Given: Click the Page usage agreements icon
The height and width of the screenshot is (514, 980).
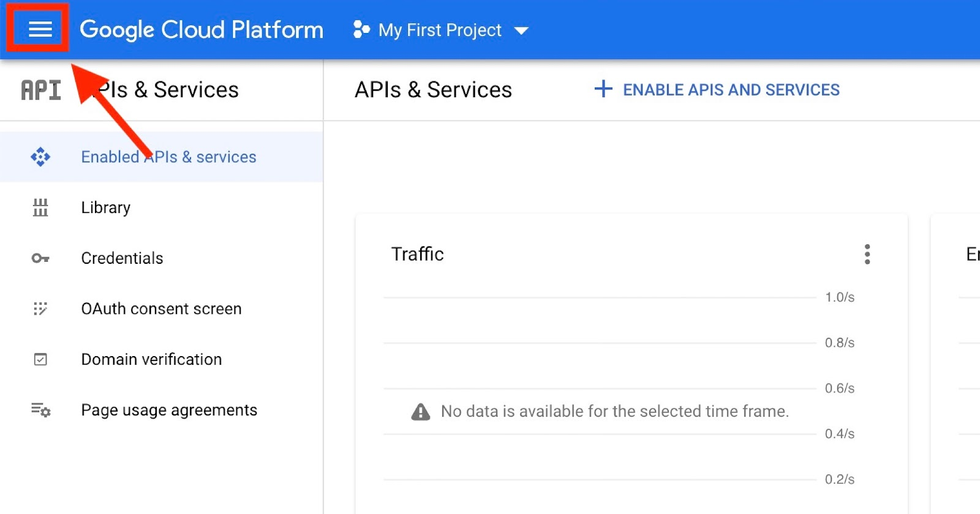Looking at the screenshot, I should [x=41, y=410].
